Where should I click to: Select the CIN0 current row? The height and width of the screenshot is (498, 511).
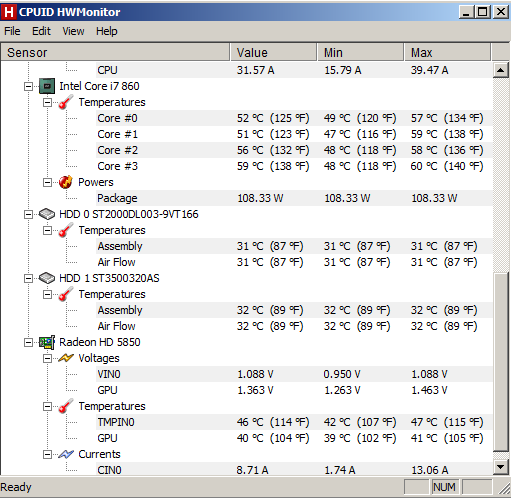point(294,470)
